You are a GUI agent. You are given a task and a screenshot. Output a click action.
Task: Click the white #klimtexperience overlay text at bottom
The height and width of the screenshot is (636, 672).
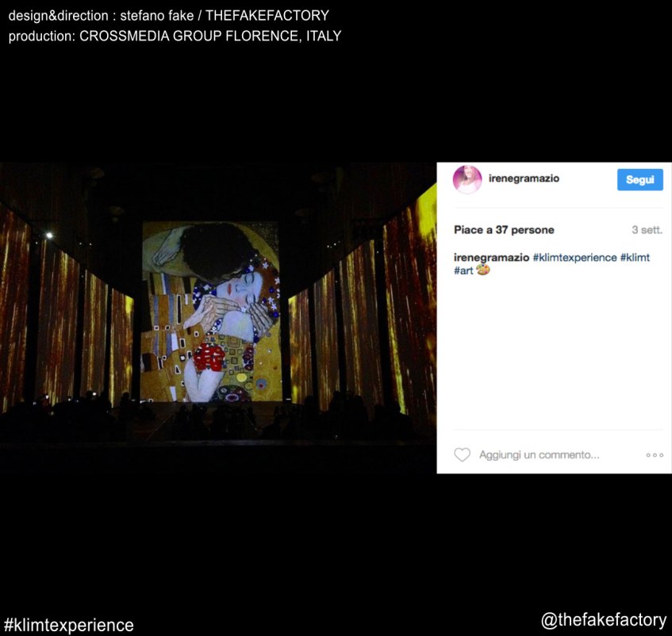click(69, 625)
